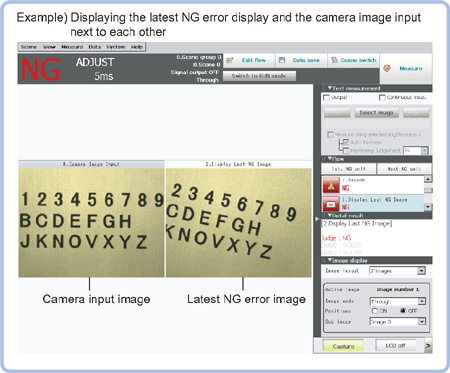The height and width of the screenshot is (373, 450).
Task: Select the Camera Image Input pane
Action: pyautogui.click(x=91, y=223)
